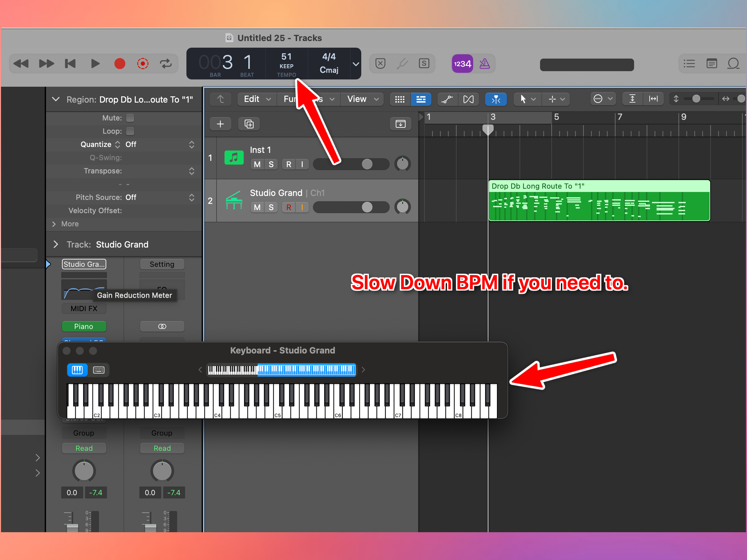Expand the Track: Studio Grand section
The height and width of the screenshot is (560, 747).
(56, 244)
